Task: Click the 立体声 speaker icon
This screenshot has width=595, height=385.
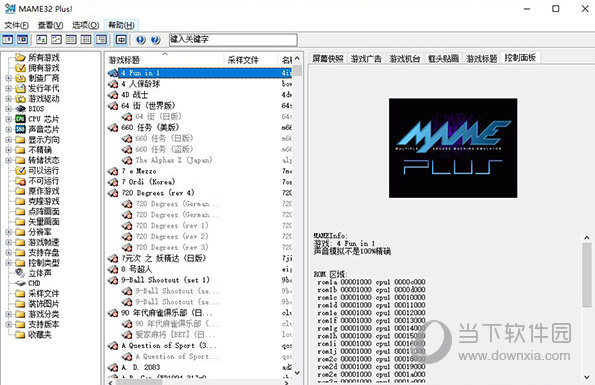Action: click(20, 273)
